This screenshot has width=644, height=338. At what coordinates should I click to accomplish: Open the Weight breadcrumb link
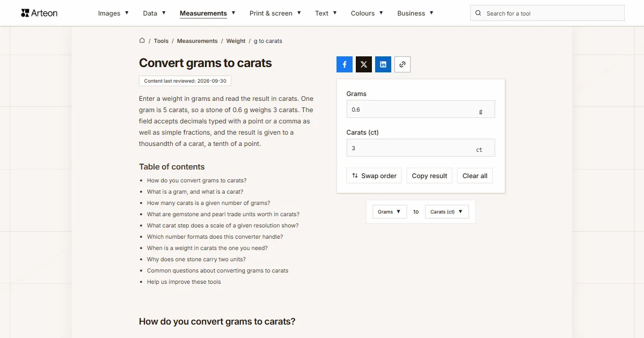click(236, 41)
